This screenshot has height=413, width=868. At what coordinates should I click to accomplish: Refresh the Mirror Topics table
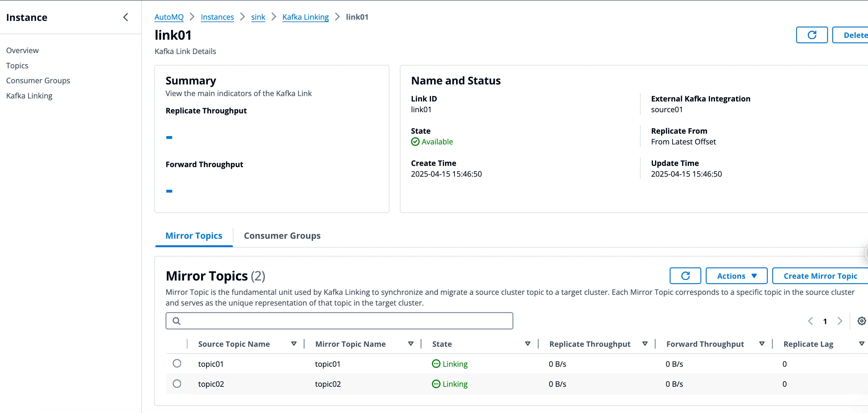pos(685,276)
